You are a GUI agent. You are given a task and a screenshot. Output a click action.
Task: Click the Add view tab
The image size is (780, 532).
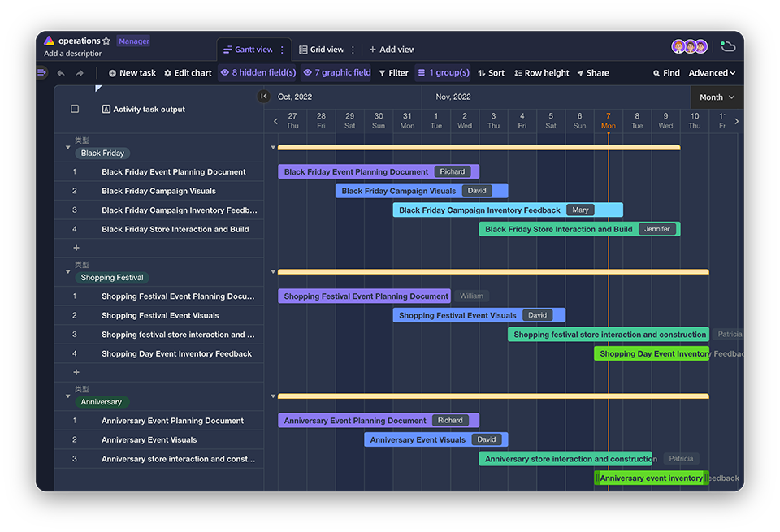[392, 50]
